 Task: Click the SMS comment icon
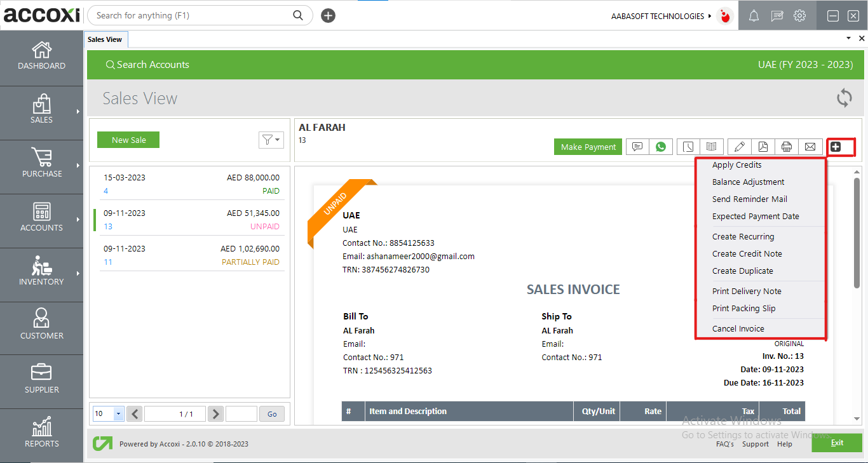click(x=637, y=146)
